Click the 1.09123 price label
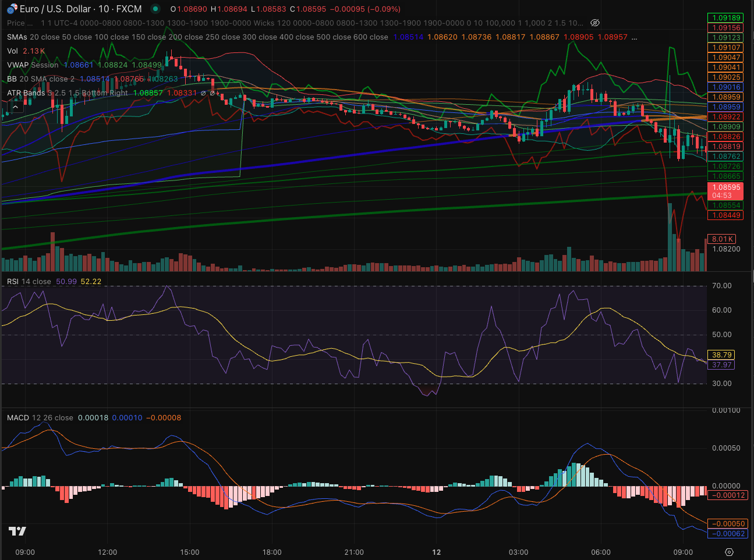This screenshot has width=754, height=560. [725, 37]
